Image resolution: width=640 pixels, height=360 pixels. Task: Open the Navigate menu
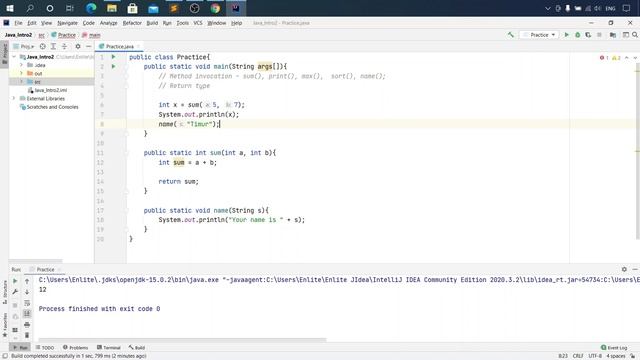(x=67, y=23)
